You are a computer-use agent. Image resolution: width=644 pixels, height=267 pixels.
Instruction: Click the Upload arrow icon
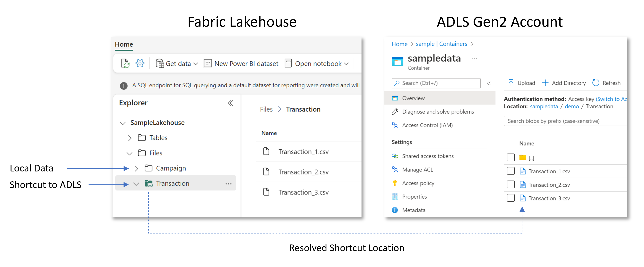tap(511, 83)
